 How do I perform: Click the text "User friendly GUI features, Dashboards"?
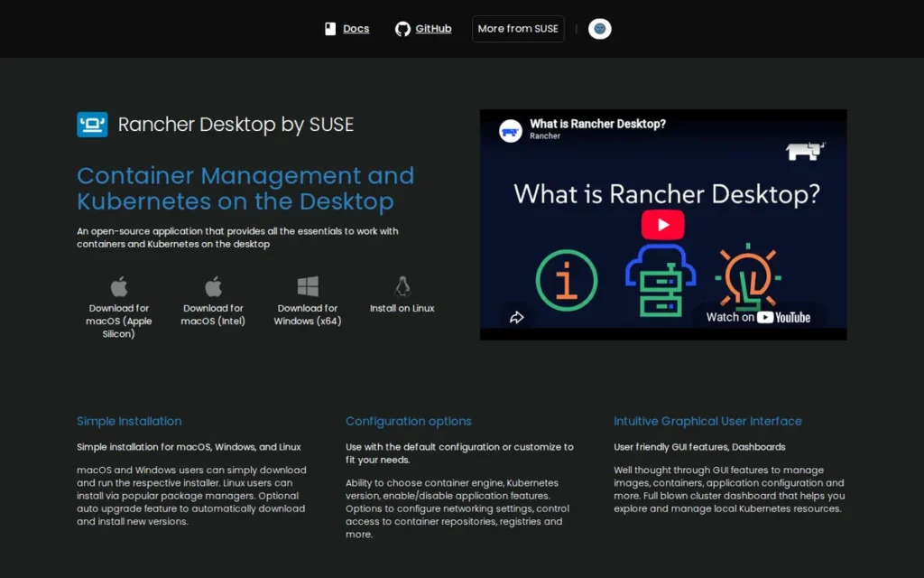[699, 447]
